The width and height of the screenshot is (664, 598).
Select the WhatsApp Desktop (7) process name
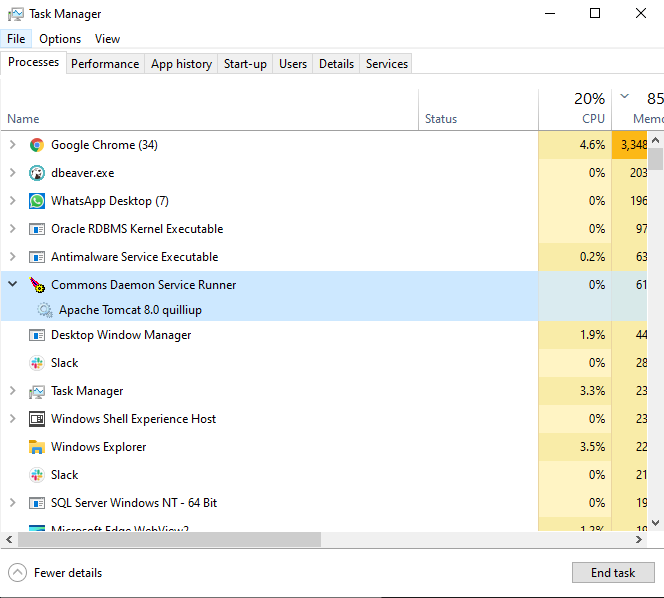(x=110, y=201)
